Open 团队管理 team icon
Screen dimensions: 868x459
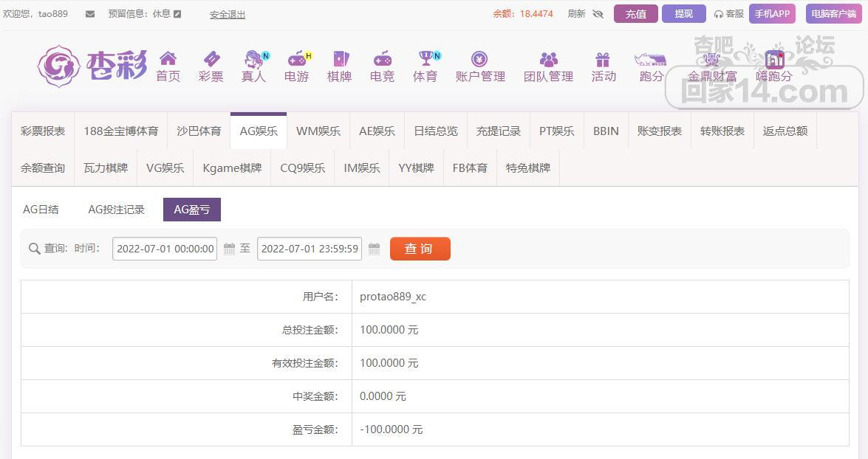pos(548,59)
